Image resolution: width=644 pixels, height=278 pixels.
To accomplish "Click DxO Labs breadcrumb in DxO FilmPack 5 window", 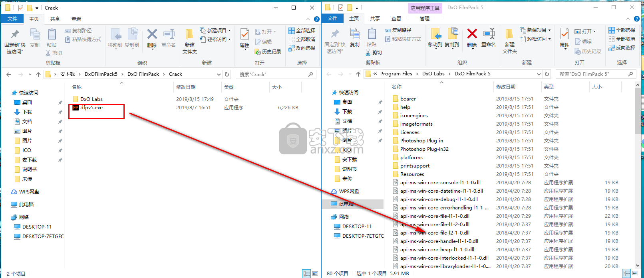I will pos(433,74).
